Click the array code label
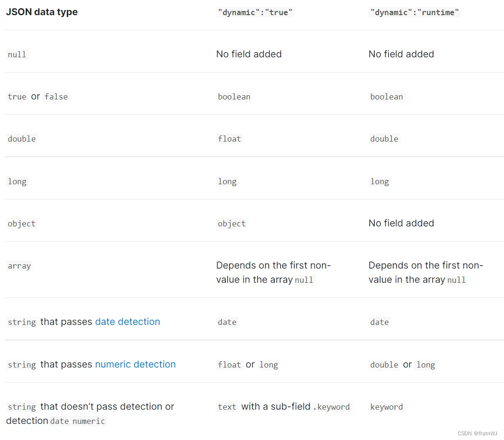 tap(19, 266)
